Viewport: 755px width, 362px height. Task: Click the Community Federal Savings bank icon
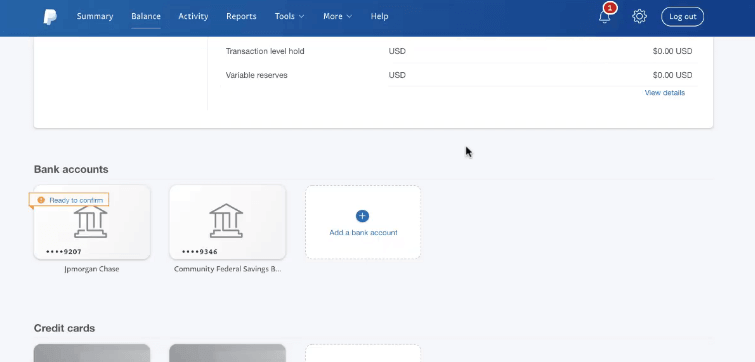226,221
